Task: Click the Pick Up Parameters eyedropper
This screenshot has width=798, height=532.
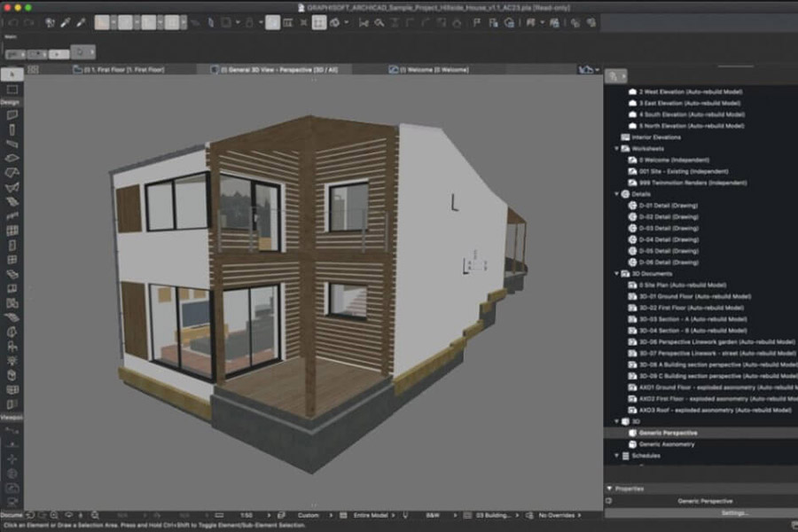Action: [x=66, y=22]
